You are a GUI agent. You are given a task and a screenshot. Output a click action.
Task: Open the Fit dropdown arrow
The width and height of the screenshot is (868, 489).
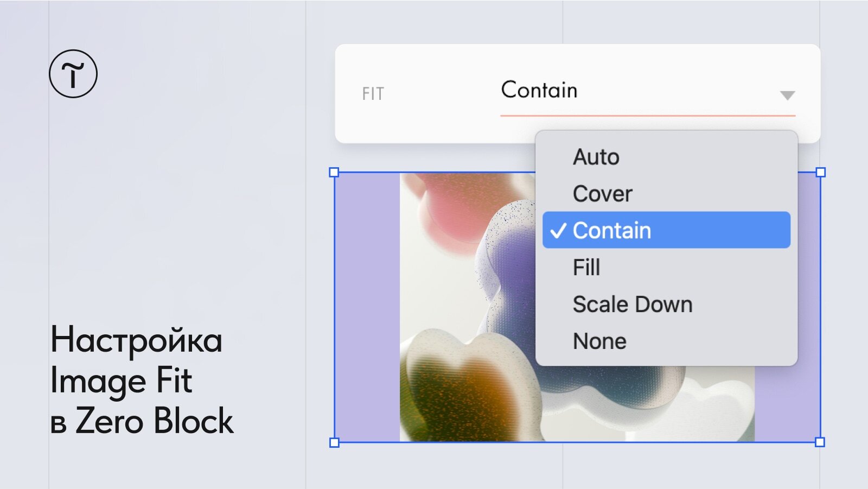787,96
